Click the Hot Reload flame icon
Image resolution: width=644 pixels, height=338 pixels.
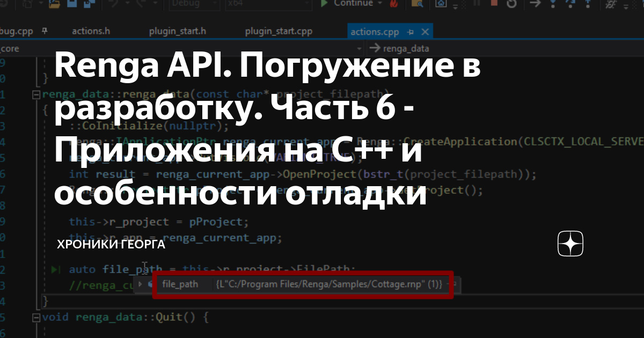[394, 4]
